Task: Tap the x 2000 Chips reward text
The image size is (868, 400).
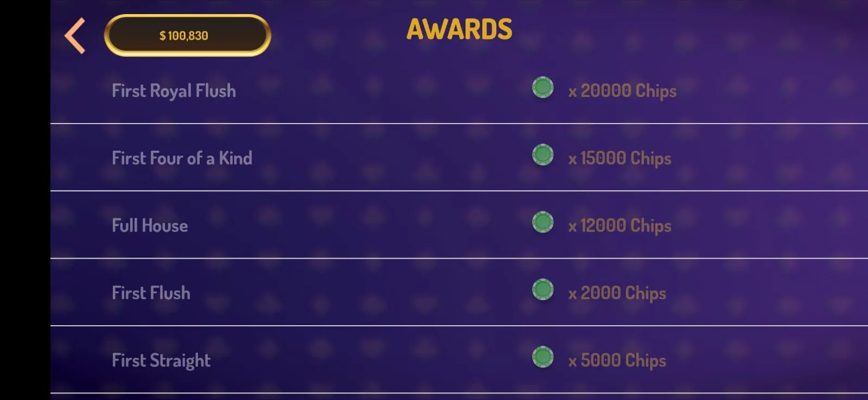Action: click(617, 293)
